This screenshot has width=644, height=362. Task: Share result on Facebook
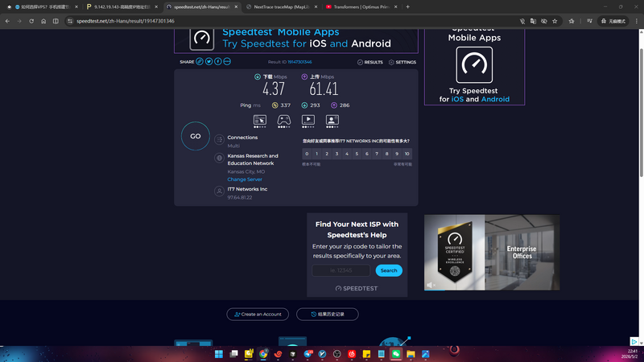[x=217, y=62]
